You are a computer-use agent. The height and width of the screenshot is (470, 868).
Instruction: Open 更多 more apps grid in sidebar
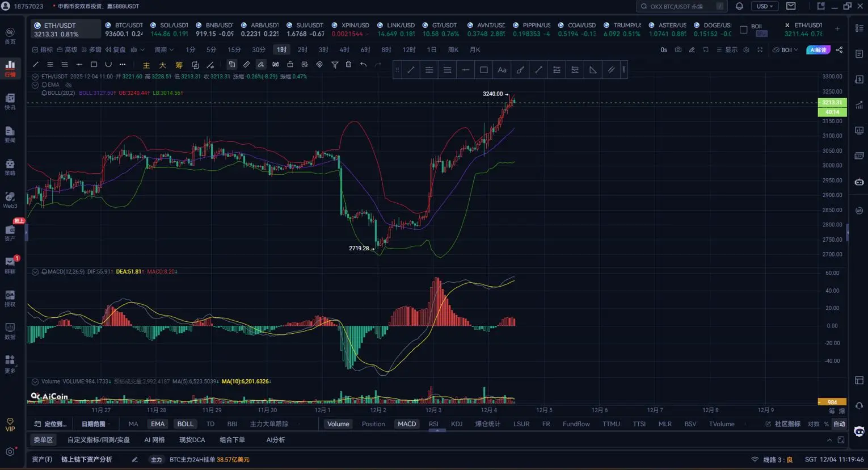click(10, 363)
